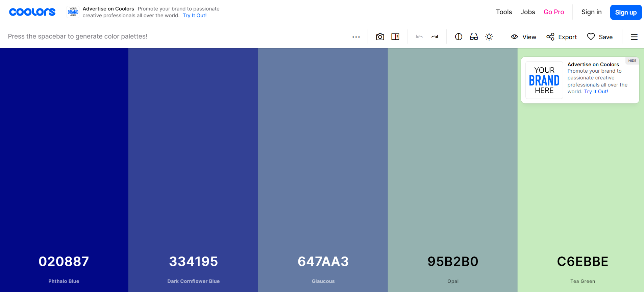Click the camera icon to generate from photo
644x292 pixels.
tap(380, 37)
